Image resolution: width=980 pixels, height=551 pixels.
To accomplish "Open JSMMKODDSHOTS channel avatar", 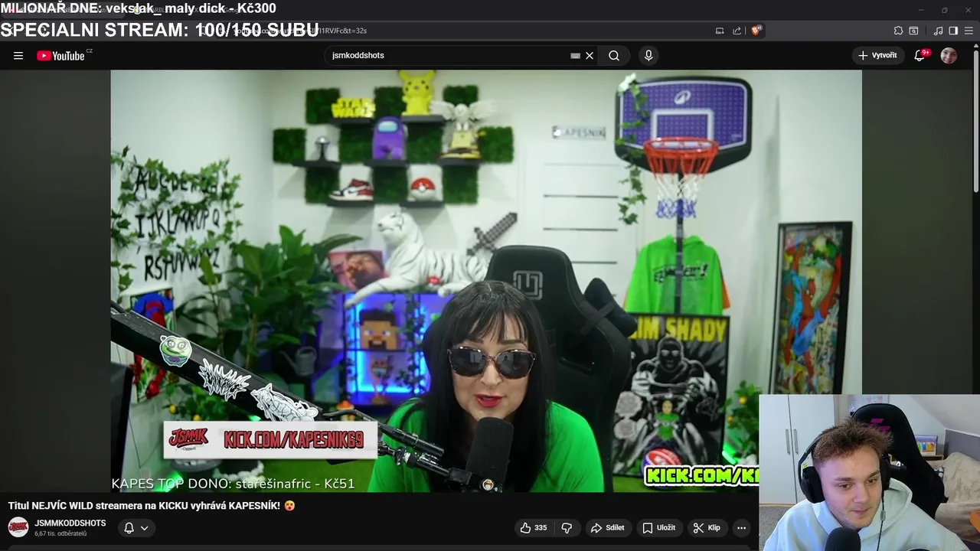I will click(x=18, y=527).
